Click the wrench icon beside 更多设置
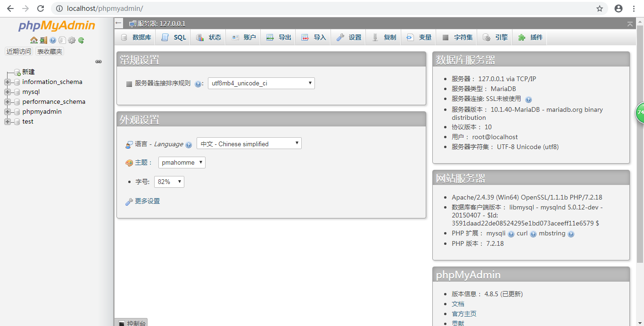This screenshot has height=326, width=644. coord(129,201)
